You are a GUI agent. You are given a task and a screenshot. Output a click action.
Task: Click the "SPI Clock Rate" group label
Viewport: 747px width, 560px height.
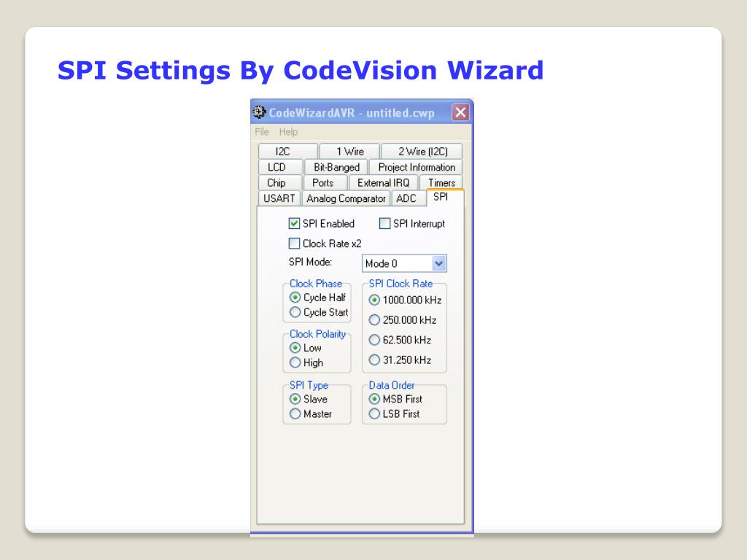tap(400, 284)
